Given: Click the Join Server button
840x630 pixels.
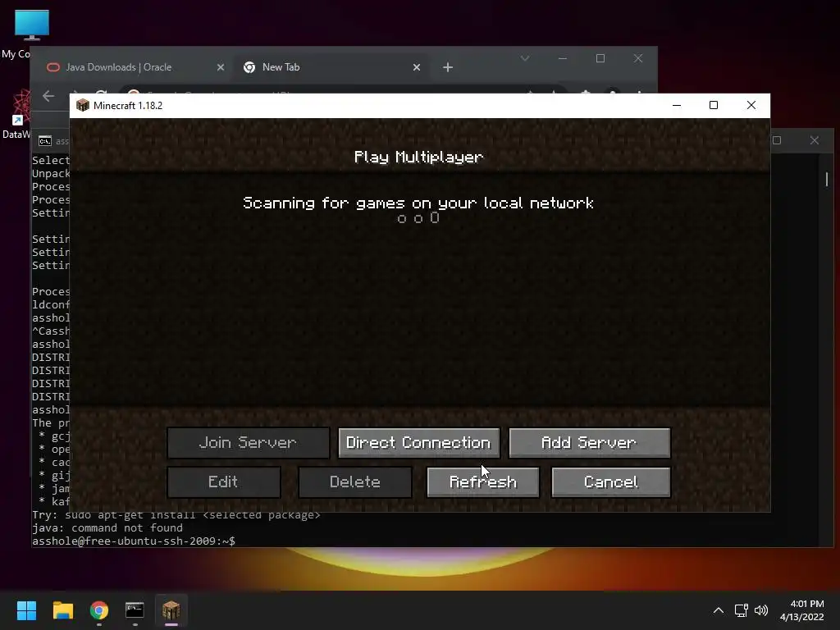Looking at the screenshot, I should tap(248, 442).
